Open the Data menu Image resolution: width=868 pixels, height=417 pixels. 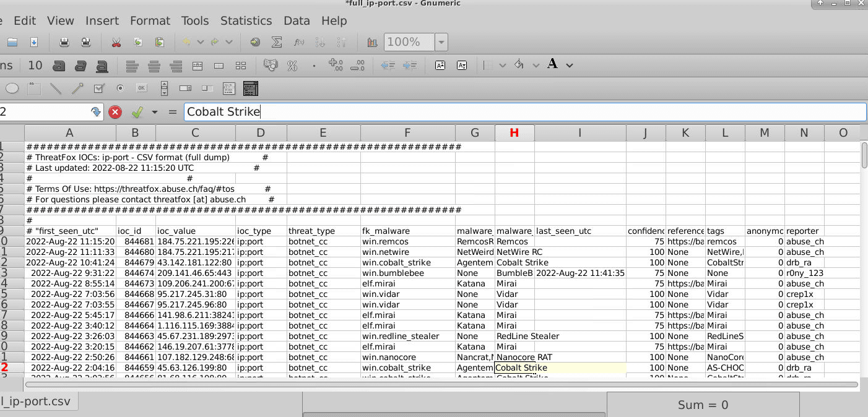(x=297, y=20)
